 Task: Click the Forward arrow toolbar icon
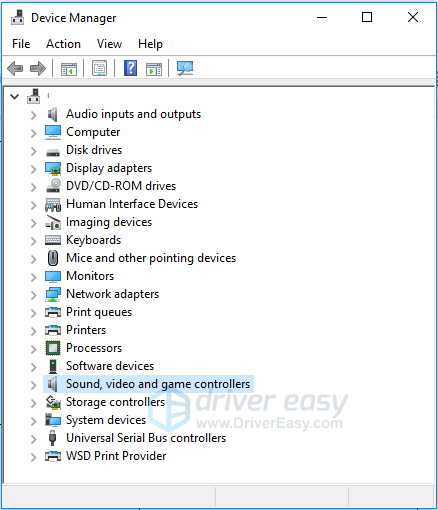tap(38, 69)
